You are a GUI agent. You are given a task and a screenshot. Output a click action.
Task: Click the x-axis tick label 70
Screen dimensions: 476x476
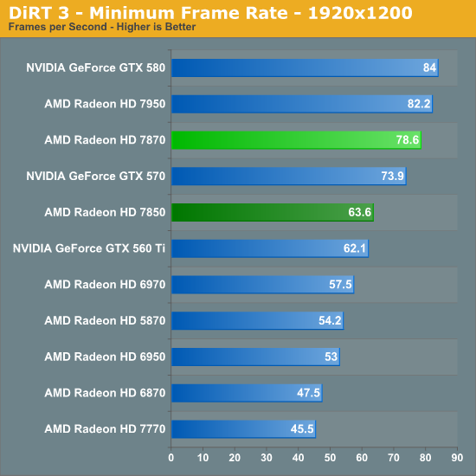coord(394,458)
